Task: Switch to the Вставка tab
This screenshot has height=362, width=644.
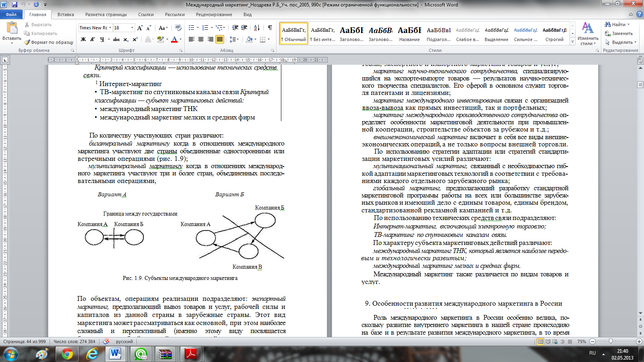Action: click(66, 14)
